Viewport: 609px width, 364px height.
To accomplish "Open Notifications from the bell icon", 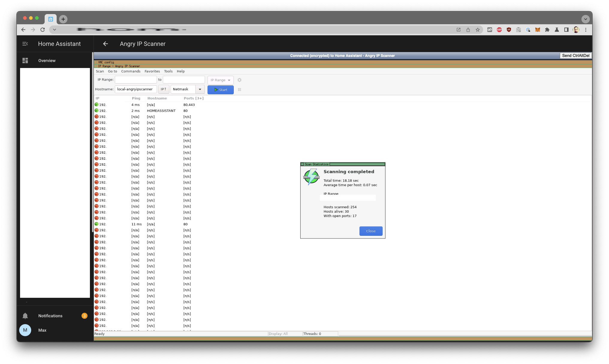I will coord(25,315).
